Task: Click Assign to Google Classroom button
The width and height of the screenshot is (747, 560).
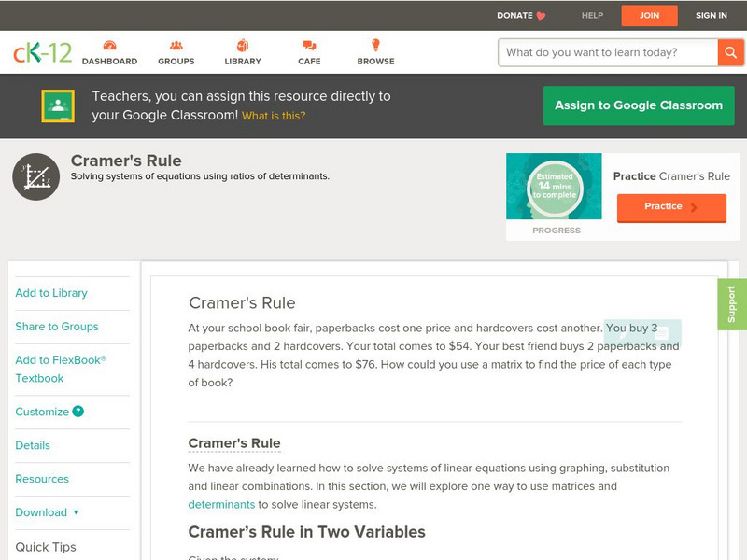Action: tap(639, 105)
